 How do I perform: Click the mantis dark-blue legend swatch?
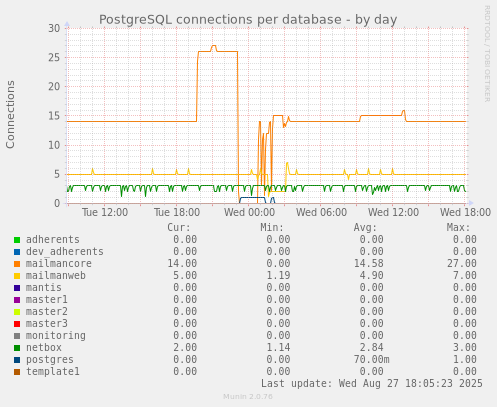click(x=17, y=288)
